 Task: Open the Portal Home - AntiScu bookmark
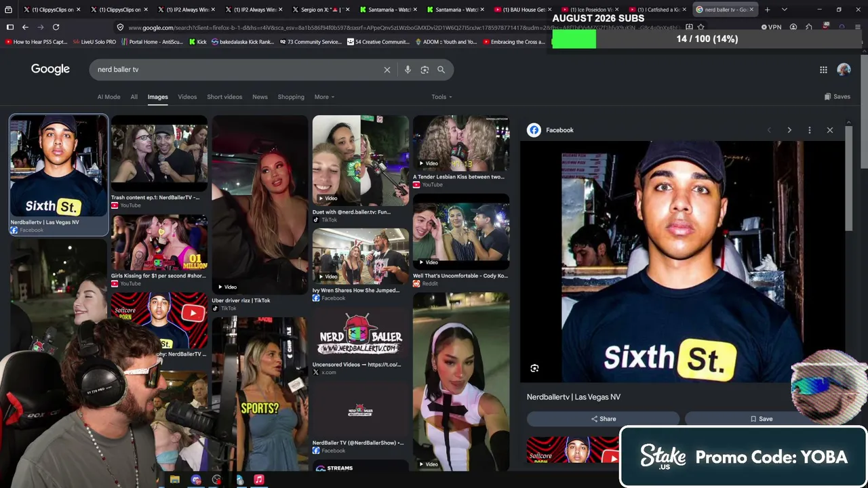(x=152, y=42)
